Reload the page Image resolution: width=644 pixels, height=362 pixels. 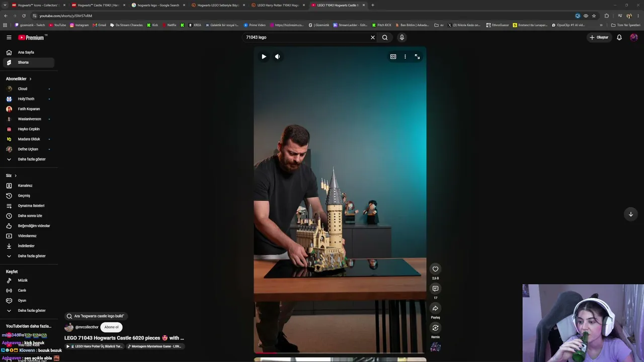tap(24, 16)
